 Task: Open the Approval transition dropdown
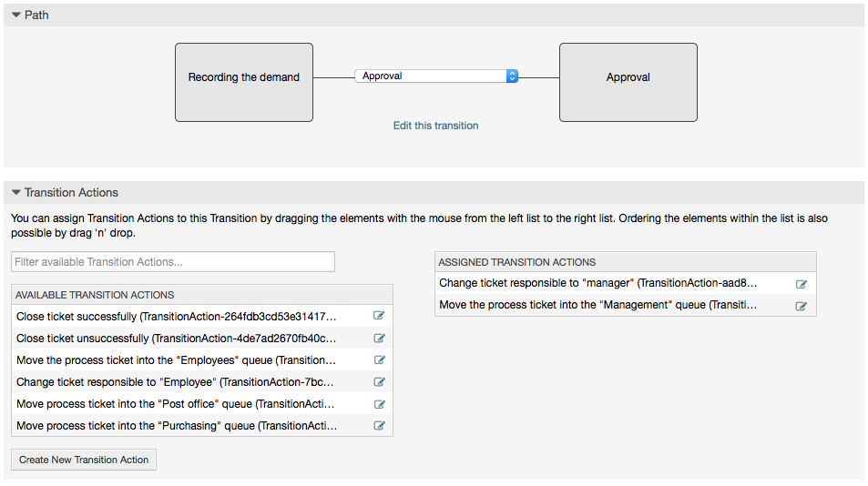coord(436,76)
